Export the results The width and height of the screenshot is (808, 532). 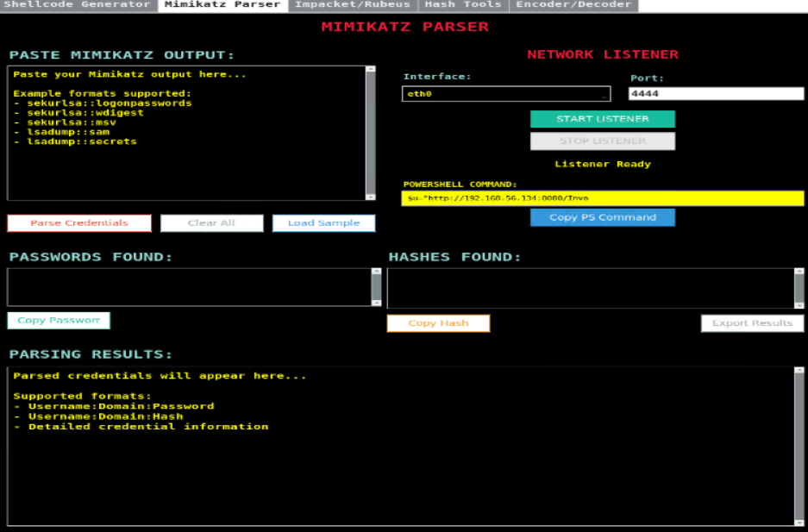(752, 323)
